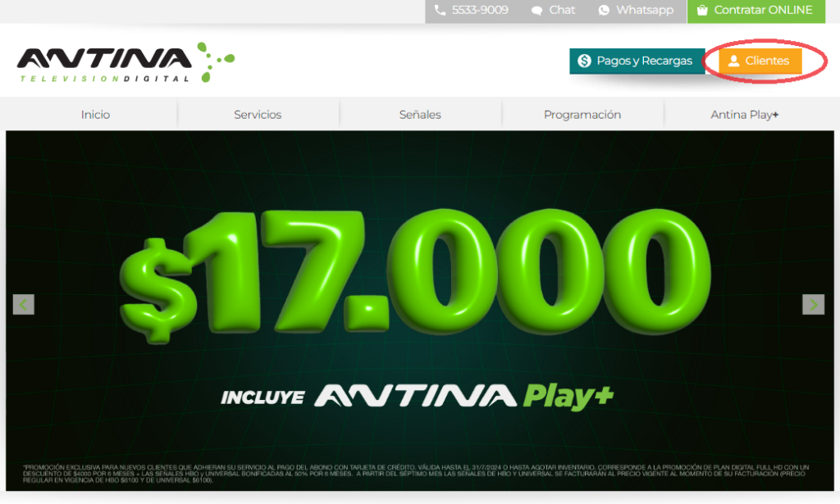Go to previous banner slide arrow
Viewport: 840px width, 504px height.
(x=24, y=304)
